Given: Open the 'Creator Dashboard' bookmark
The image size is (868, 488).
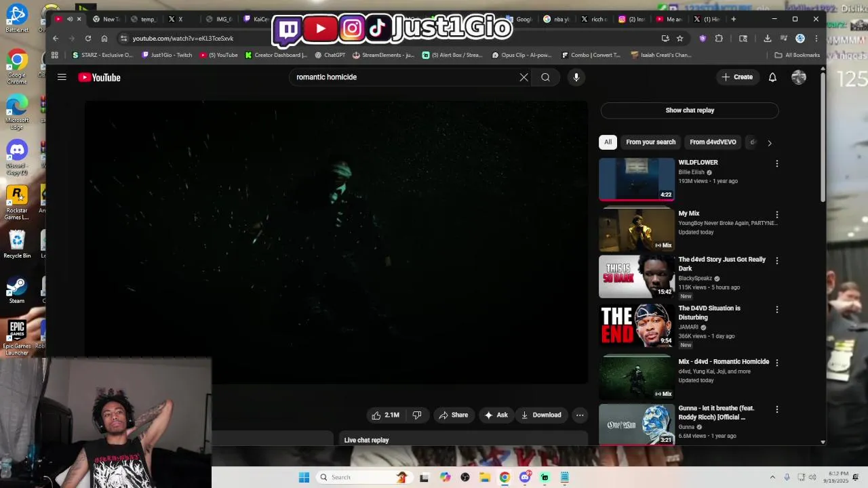Looking at the screenshot, I should point(276,55).
